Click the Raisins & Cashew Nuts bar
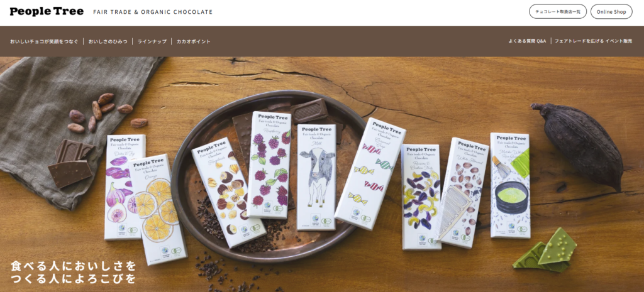Viewport: 644px width, 292px height. (x=421, y=197)
